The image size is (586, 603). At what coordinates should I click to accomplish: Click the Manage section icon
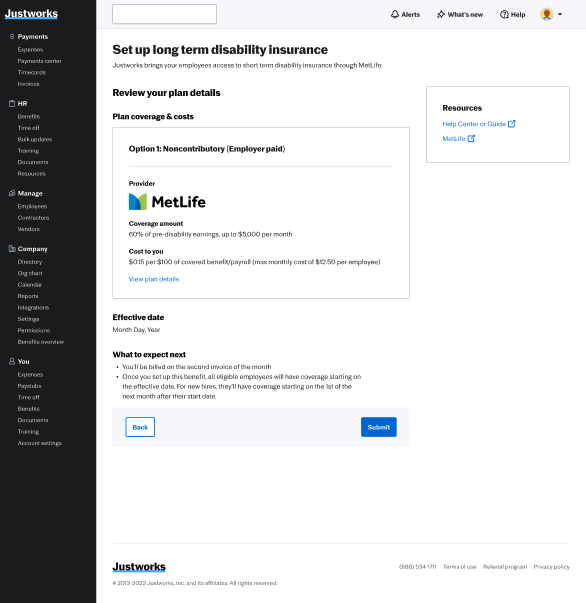click(12, 193)
